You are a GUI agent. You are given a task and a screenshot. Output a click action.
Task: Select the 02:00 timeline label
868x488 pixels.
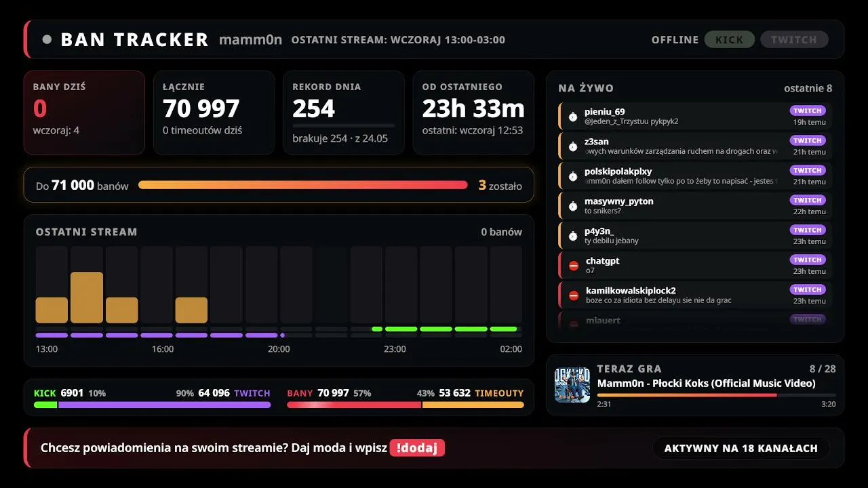click(511, 349)
